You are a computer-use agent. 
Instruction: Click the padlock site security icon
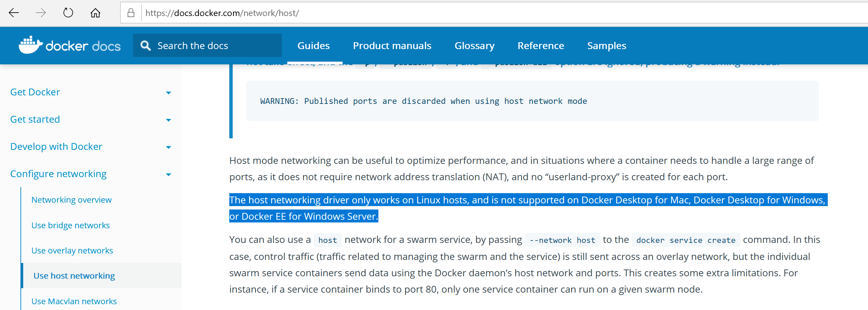(x=131, y=13)
